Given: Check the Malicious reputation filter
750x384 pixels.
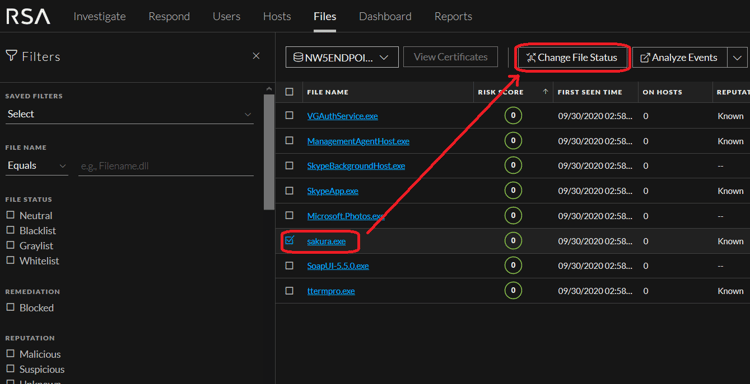Looking at the screenshot, I should [x=11, y=354].
